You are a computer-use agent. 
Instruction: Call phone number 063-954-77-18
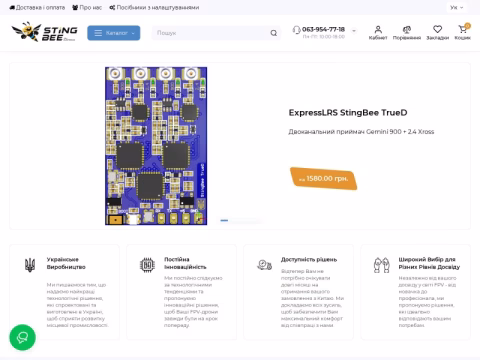point(323,29)
